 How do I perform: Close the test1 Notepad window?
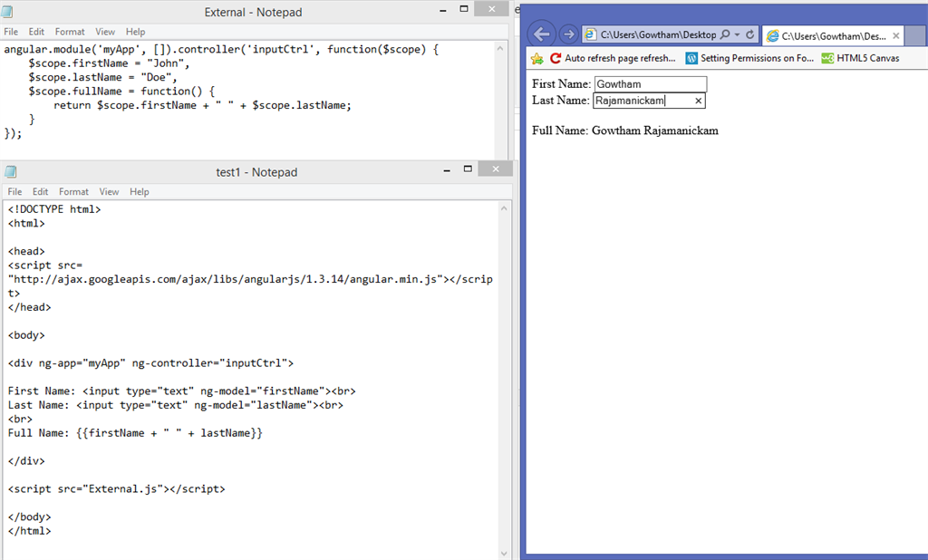click(496, 169)
